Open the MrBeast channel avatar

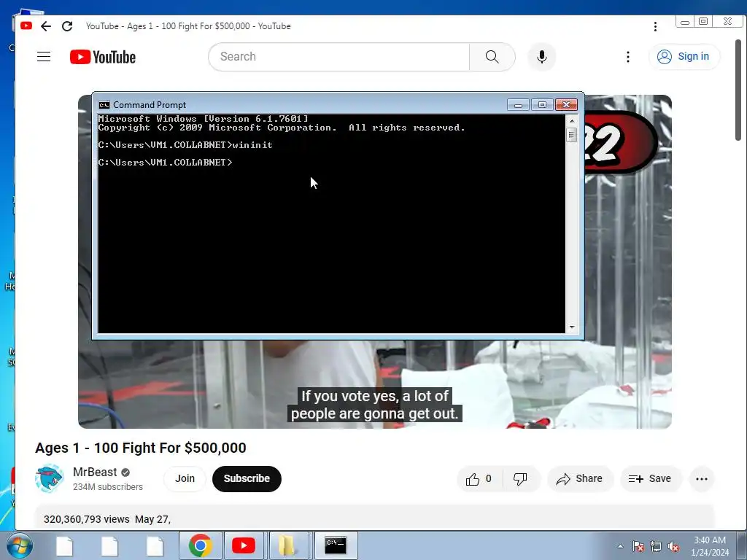pyautogui.click(x=49, y=478)
